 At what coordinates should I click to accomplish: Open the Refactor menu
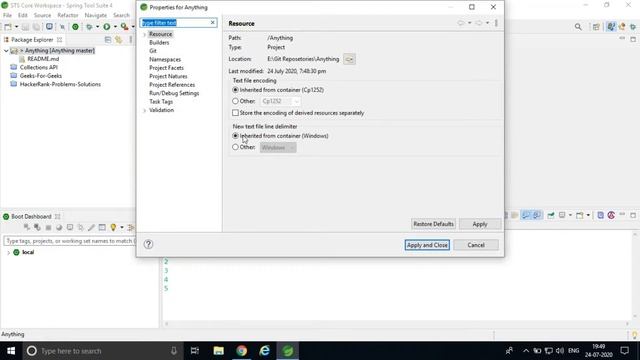(67, 15)
